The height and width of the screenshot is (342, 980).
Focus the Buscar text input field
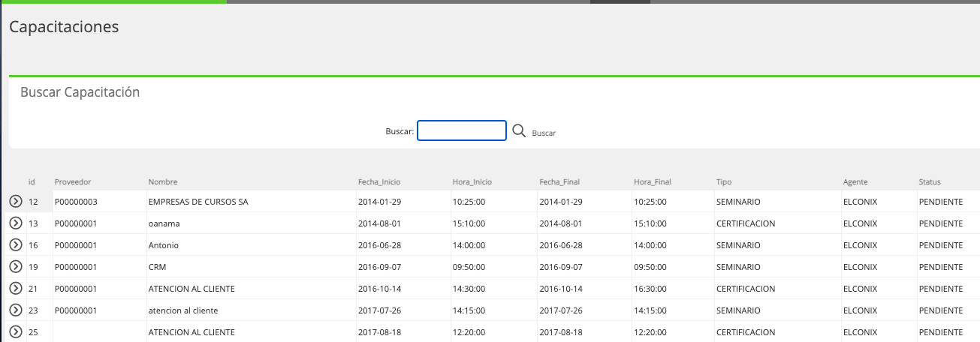(x=462, y=131)
